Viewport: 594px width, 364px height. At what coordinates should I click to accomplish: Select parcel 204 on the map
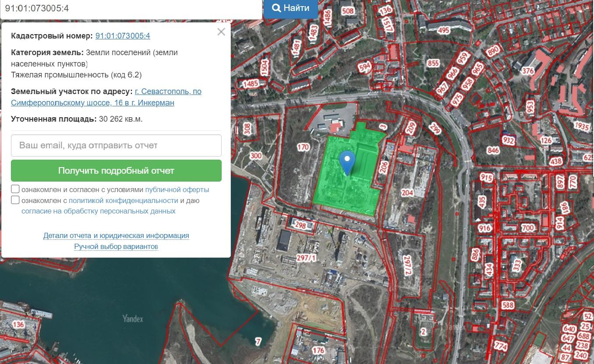(x=407, y=192)
